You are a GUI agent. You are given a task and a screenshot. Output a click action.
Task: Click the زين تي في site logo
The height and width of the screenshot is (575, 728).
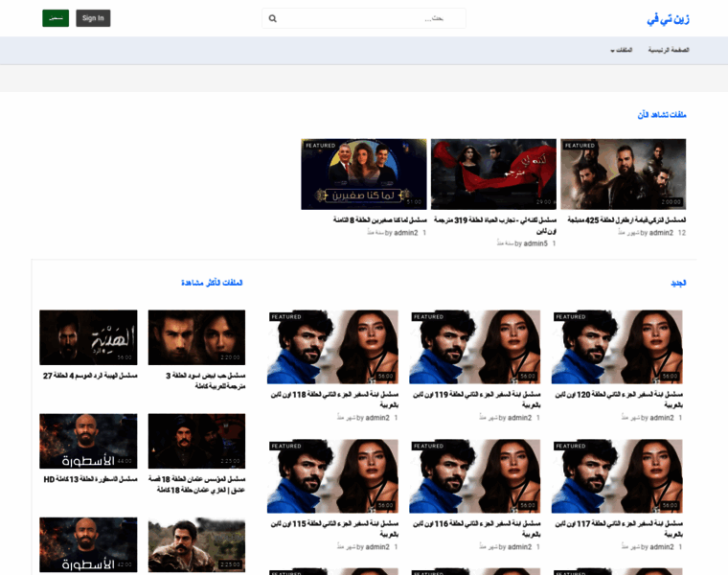coord(667,18)
